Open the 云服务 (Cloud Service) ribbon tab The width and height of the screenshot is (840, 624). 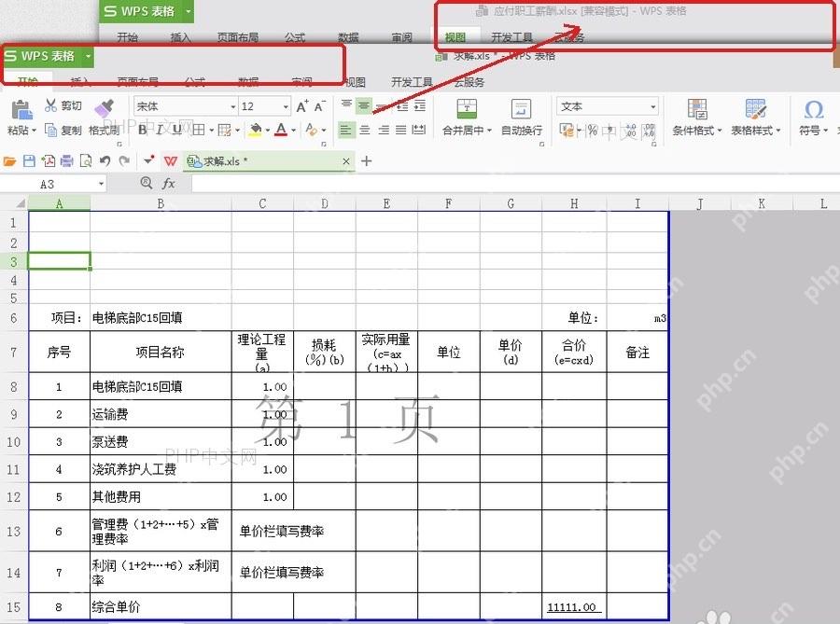pos(469,82)
